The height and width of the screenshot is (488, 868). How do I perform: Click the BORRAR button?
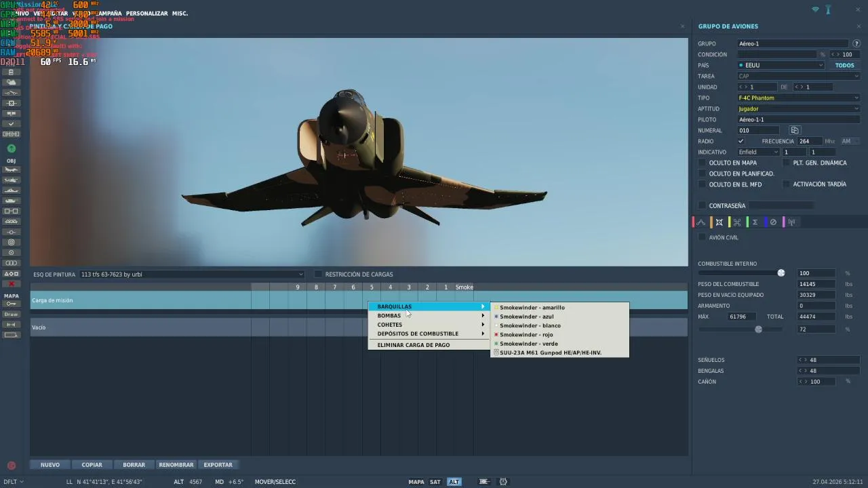(134, 465)
